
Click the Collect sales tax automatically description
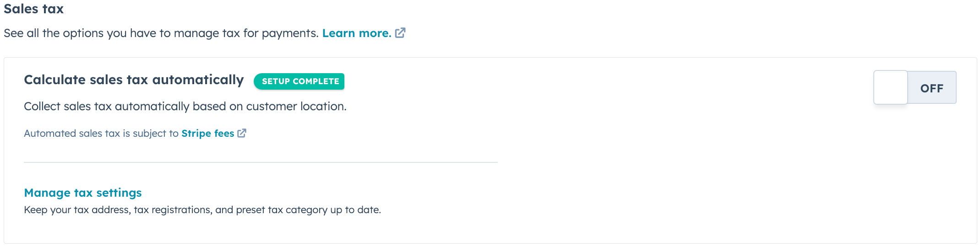click(185, 107)
